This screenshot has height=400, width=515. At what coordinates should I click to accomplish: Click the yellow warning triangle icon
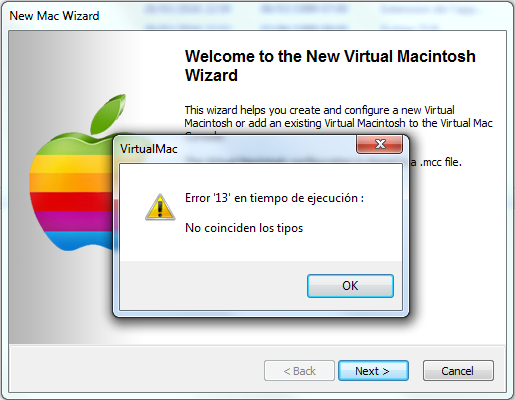(x=160, y=207)
